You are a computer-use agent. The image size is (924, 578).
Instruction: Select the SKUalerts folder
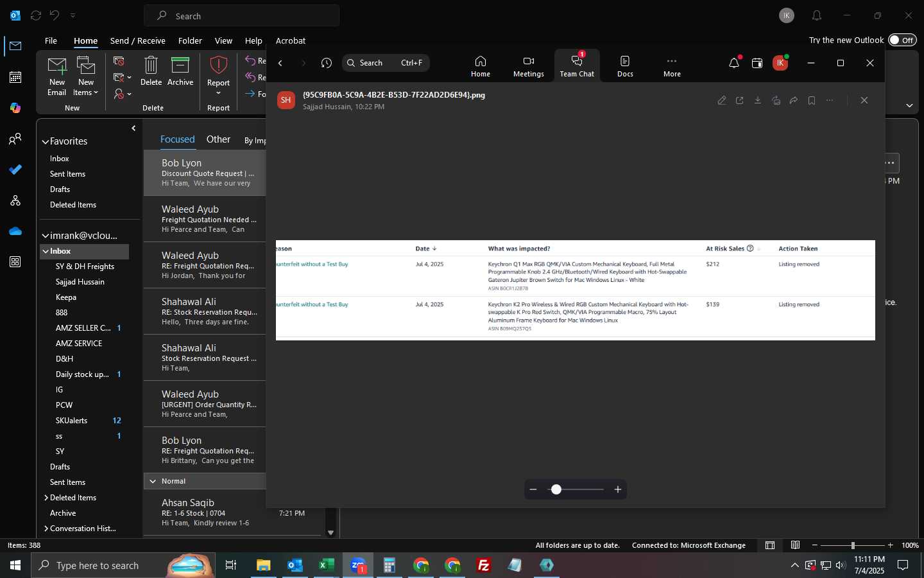71,421
